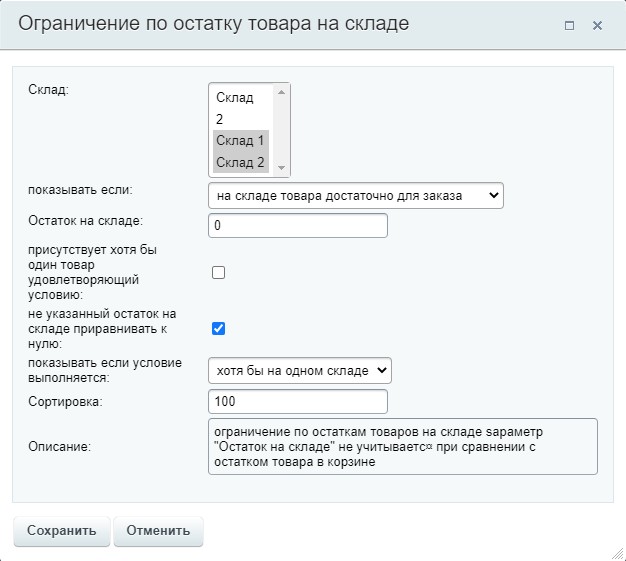The image size is (626, 561).
Task: Click the down arrow of the Склад list scrollbar
Action: [281, 167]
